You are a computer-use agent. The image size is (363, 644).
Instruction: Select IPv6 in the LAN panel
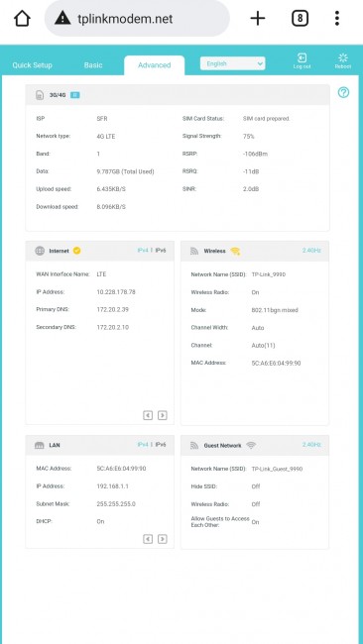pos(161,445)
